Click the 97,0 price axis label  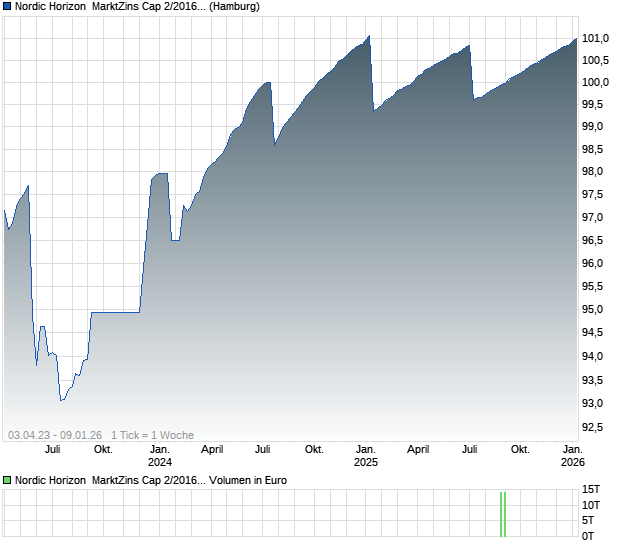596,218
